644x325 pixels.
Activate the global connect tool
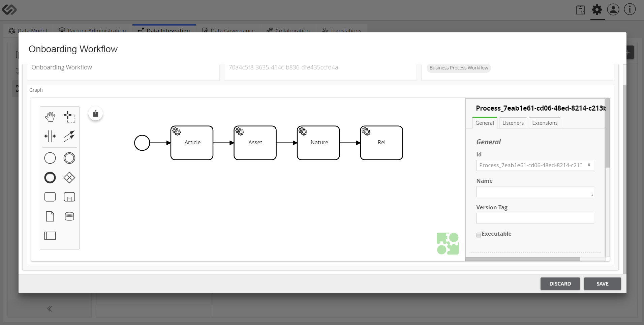(69, 136)
